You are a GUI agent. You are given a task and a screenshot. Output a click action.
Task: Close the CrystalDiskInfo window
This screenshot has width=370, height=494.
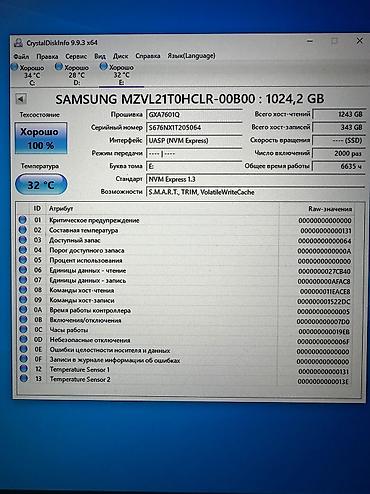point(359,41)
